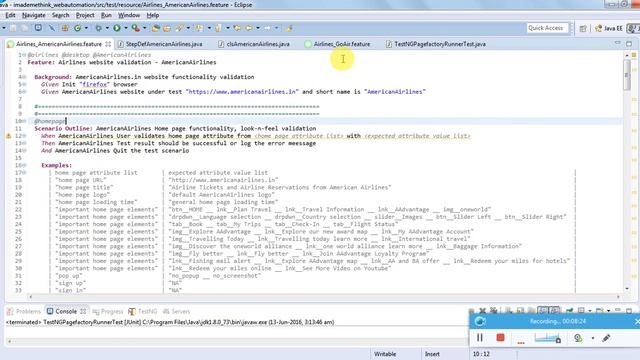The width and height of the screenshot is (640, 360).
Task: Click in the Quick Access field
Action: (x=547, y=28)
